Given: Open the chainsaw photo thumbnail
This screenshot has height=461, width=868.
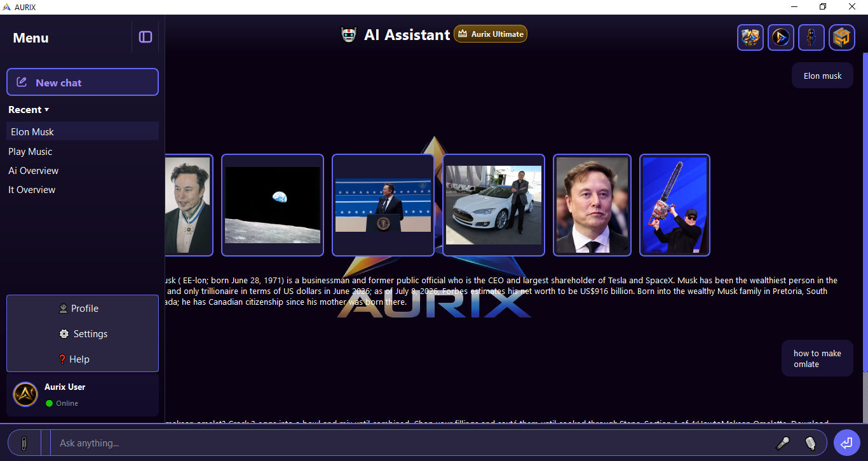Looking at the screenshot, I should click(675, 205).
